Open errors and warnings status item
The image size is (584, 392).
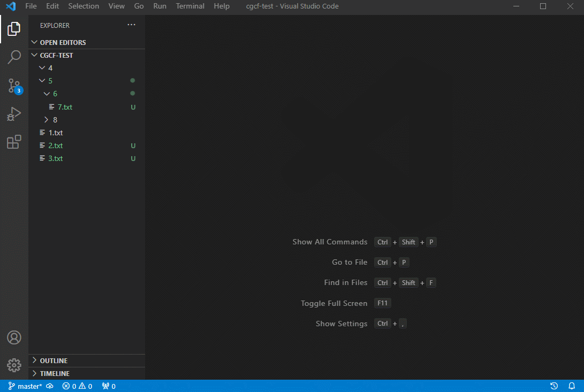77,386
